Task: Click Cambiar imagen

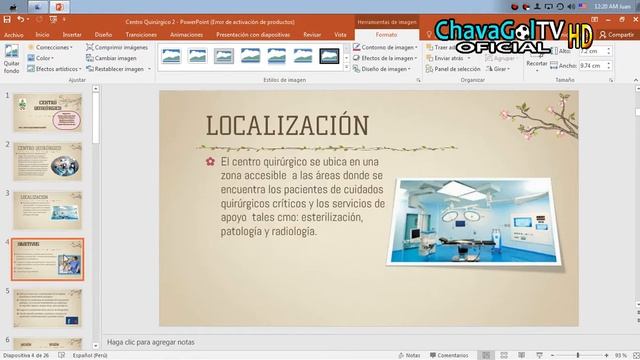Action: coord(111,58)
